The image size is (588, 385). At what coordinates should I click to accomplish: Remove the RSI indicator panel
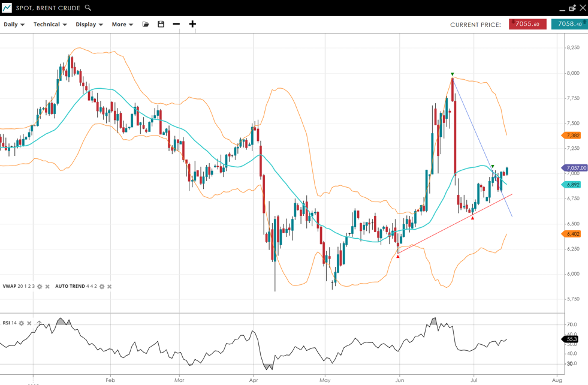coord(29,323)
